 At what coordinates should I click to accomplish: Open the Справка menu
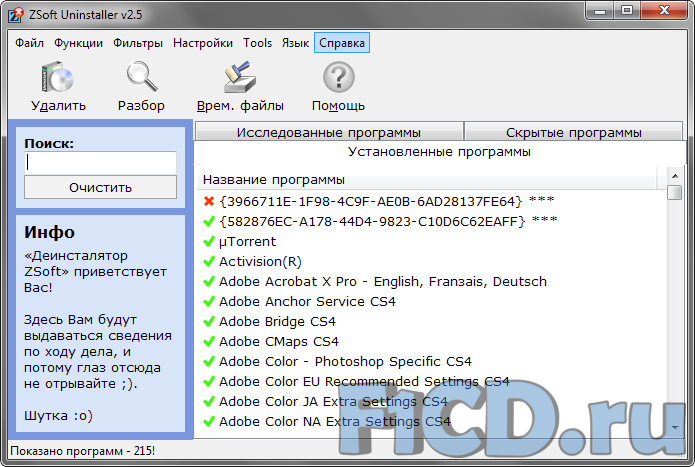coord(342,43)
